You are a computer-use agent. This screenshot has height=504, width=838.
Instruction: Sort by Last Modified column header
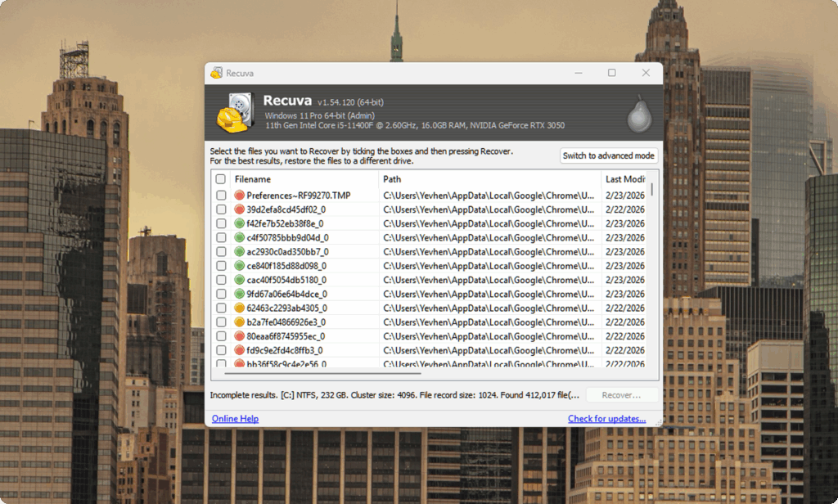pos(624,179)
